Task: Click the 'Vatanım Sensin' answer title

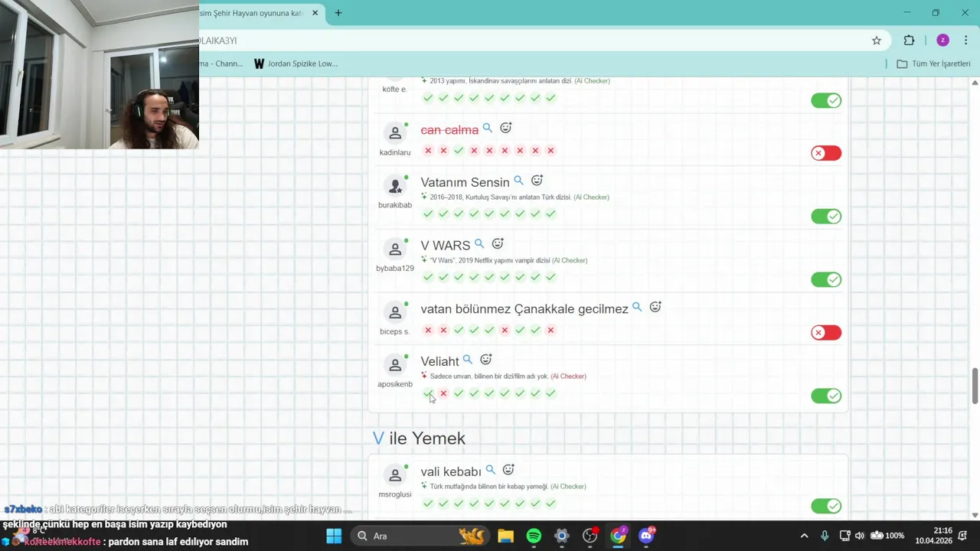Action: [465, 182]
